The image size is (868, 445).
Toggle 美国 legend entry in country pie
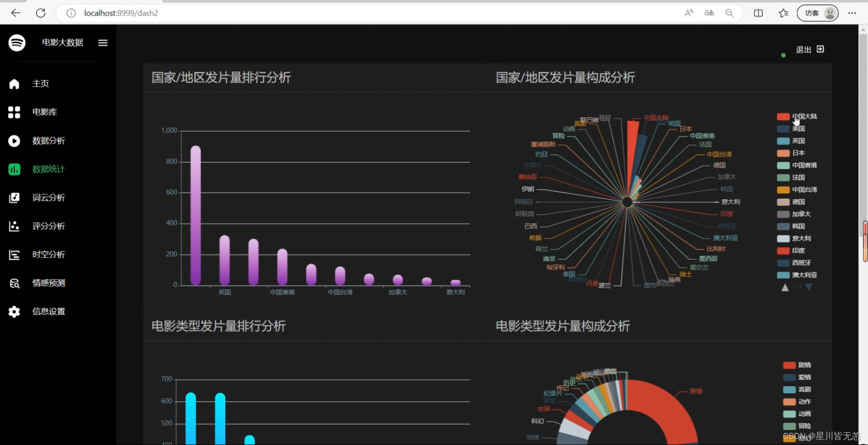click(791, 129)
